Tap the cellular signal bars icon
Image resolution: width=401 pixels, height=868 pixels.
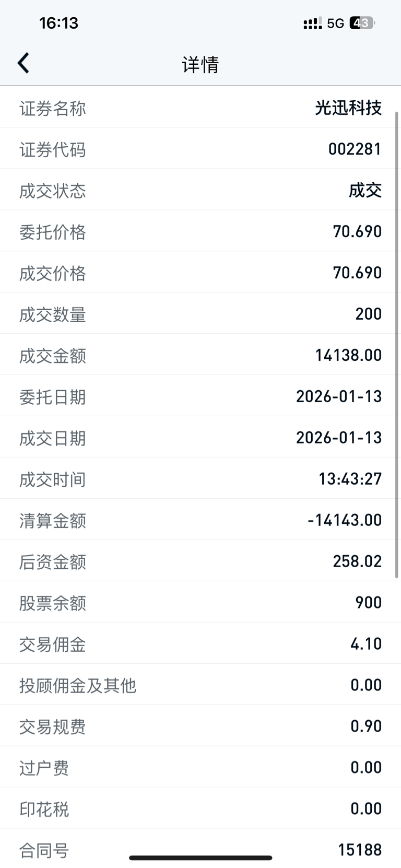(x=312, y=24)
